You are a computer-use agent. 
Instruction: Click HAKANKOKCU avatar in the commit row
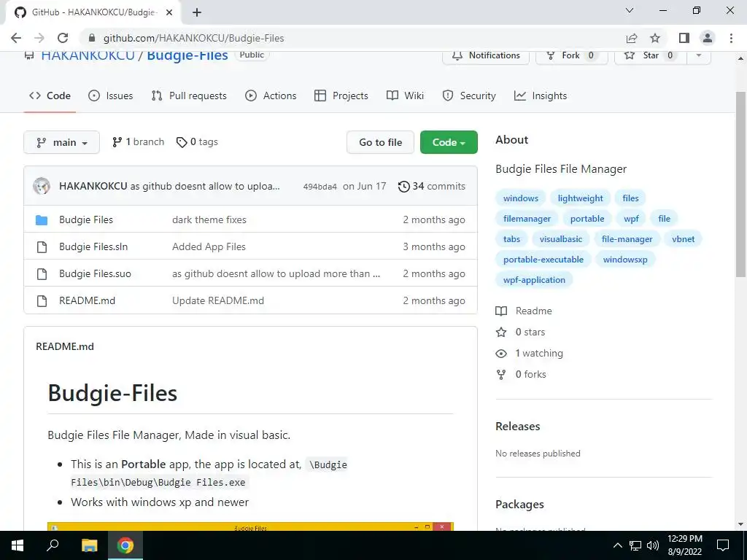(42, 186)
